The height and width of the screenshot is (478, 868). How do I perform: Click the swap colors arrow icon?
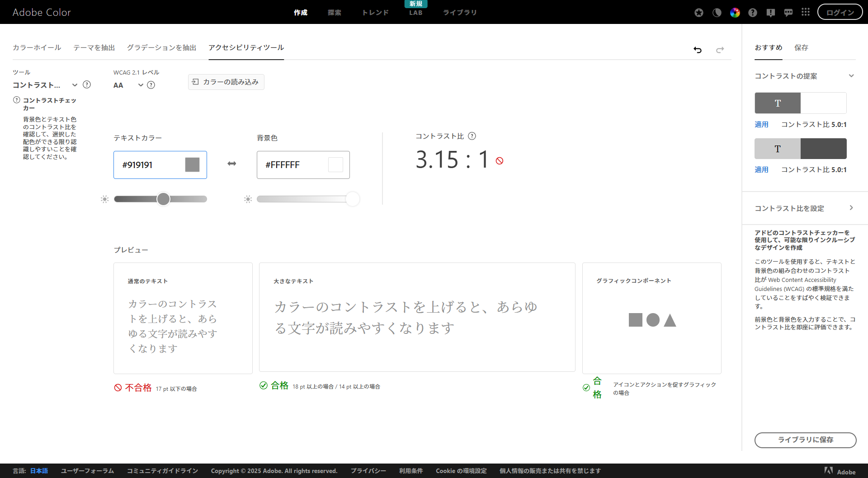coord(231,164)
